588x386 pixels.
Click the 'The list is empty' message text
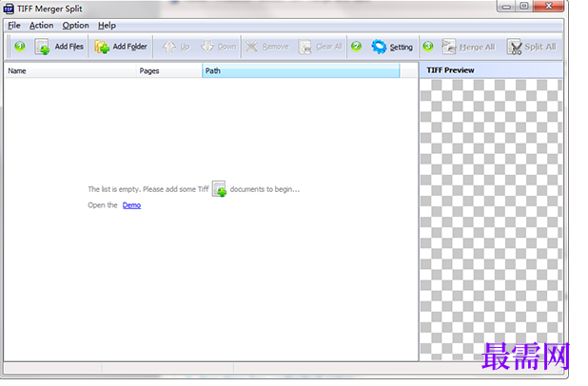(x=148, y=189)
